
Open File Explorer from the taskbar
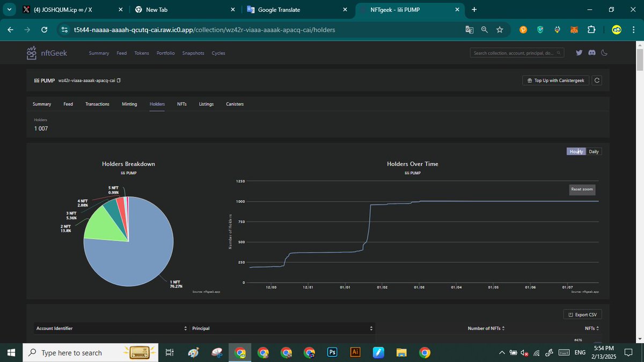coord(401,352)
